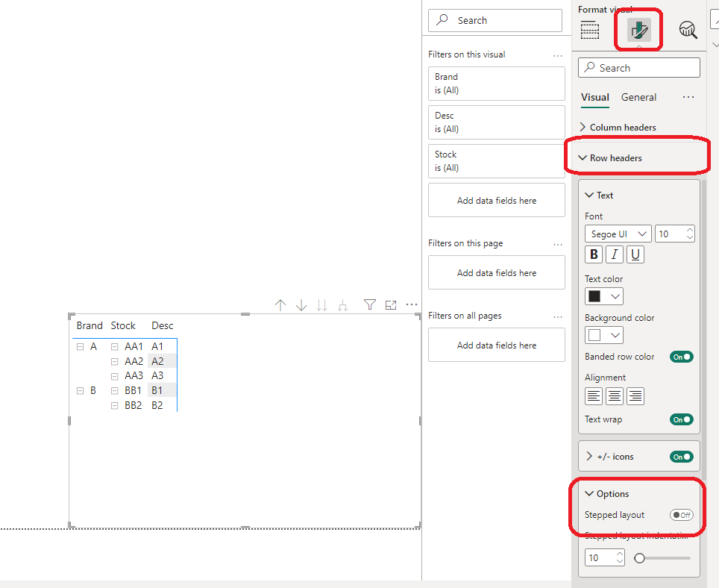This screenshot has width=719, height=588.
Task: Toggle Underline font style
Action: coord(635,254)
